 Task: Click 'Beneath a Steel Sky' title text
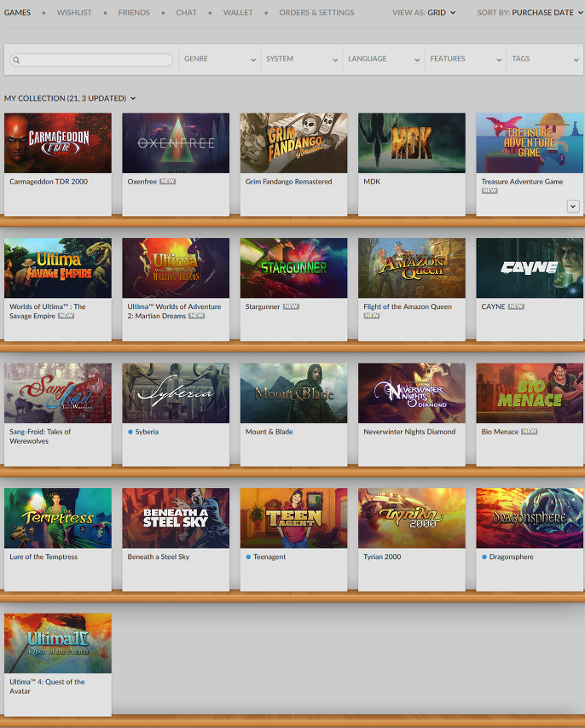(159, 556)
